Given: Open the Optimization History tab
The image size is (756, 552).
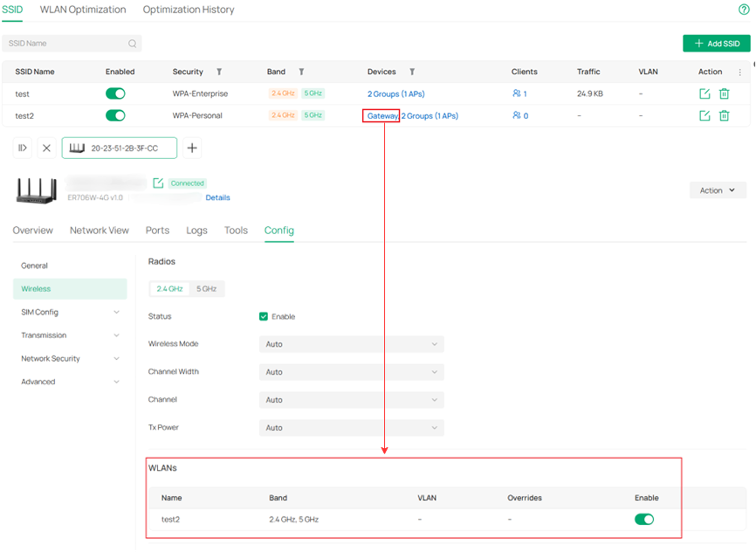Looking at the screenshot, I should [x=188, y=9].
